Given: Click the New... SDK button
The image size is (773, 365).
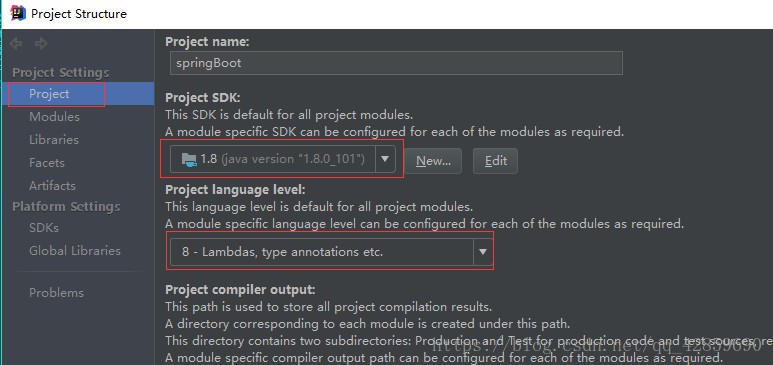Looking at the screenshot, I should tap(433, 161).
